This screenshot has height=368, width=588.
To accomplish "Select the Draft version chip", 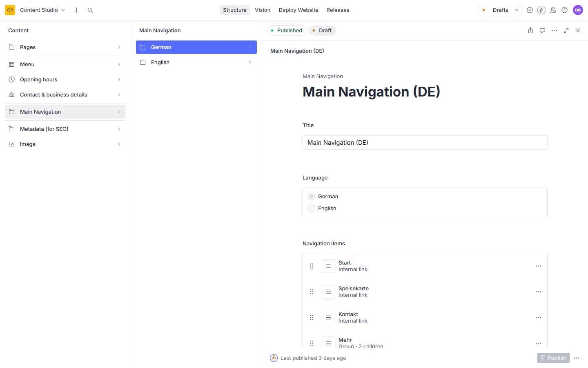I will [322, 31].
